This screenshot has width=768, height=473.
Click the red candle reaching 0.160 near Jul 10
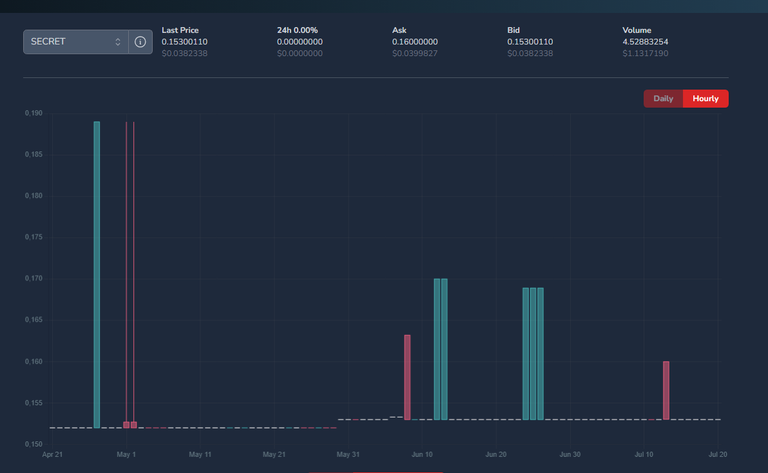pos(666,390)
